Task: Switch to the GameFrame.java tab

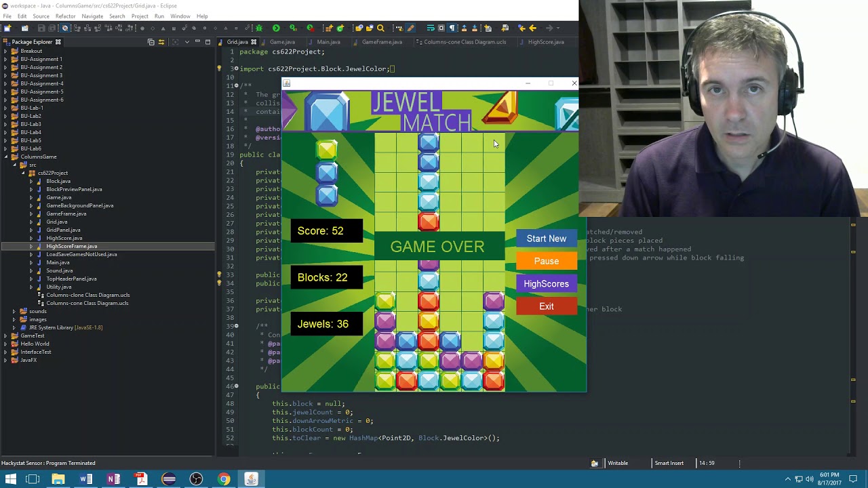Action: click(x=382, y=42)
